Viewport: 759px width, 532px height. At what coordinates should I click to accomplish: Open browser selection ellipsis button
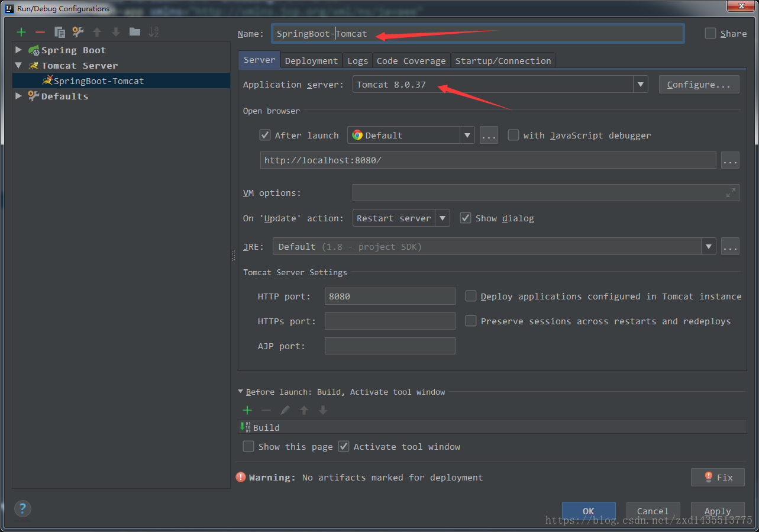coord(489,136)
